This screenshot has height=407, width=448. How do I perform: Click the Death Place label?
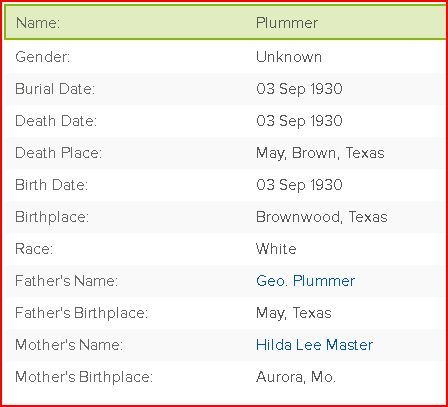[x=58, y=153]
